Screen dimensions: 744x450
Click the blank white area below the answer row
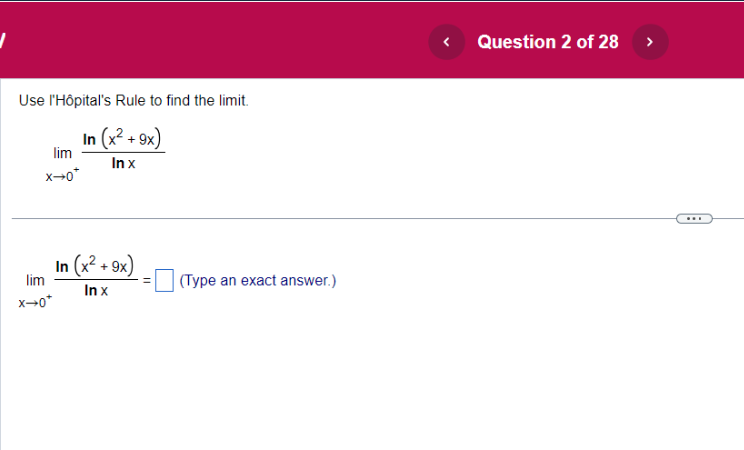pos(372,380)
